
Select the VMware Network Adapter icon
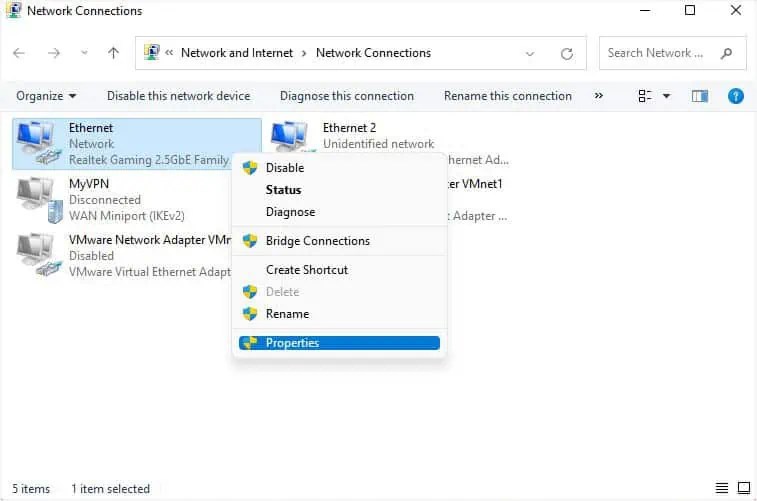[x=39, y=255]
